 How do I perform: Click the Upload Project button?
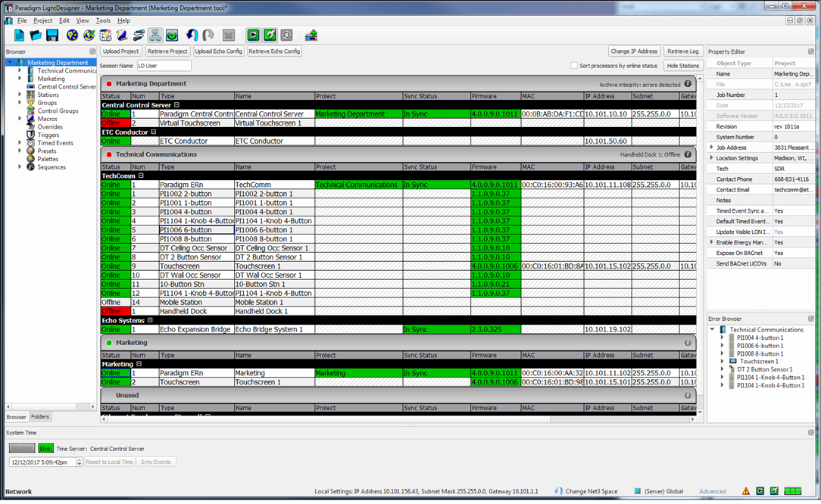(x=121, y=51)
